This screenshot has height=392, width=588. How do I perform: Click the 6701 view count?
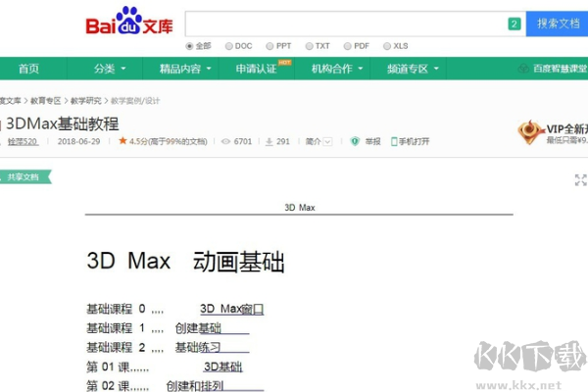(x=243, y=141)
